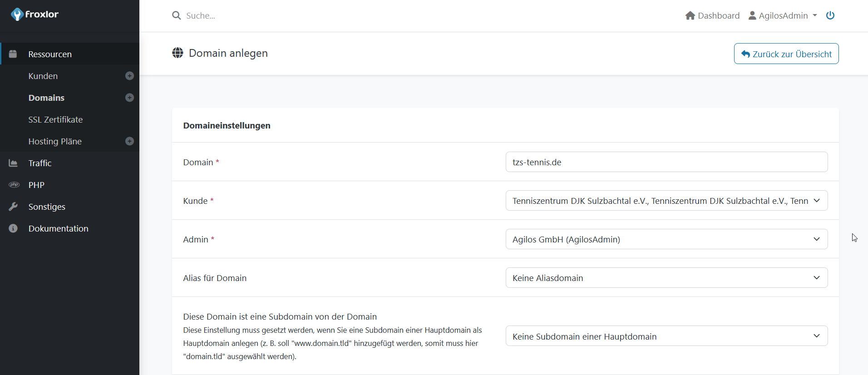Open Domains in sidebar
This screenshot has height=375, width=868.
[x=46, y=98]
